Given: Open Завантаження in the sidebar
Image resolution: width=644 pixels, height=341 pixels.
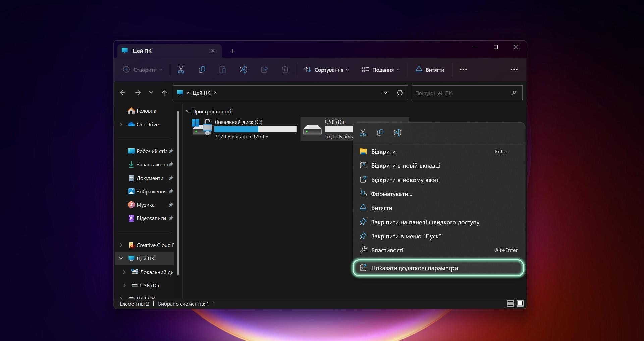Looking at the screenshot, I should (x=152, y=164).
